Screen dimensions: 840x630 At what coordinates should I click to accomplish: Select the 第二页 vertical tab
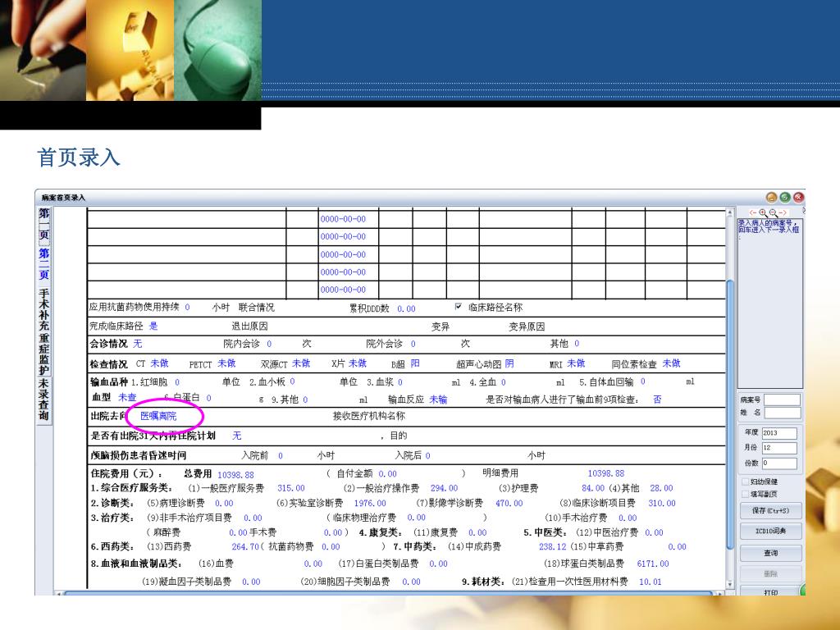coord(44,264)
